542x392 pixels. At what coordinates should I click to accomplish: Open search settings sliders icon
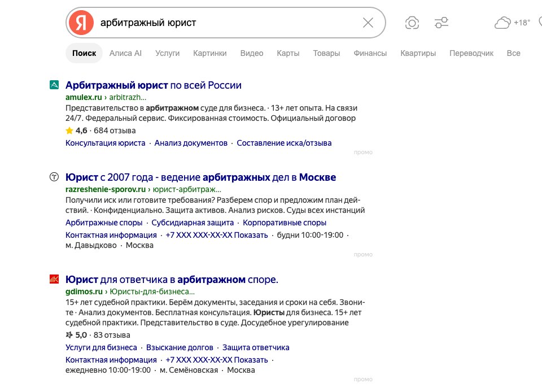[442, 23]
